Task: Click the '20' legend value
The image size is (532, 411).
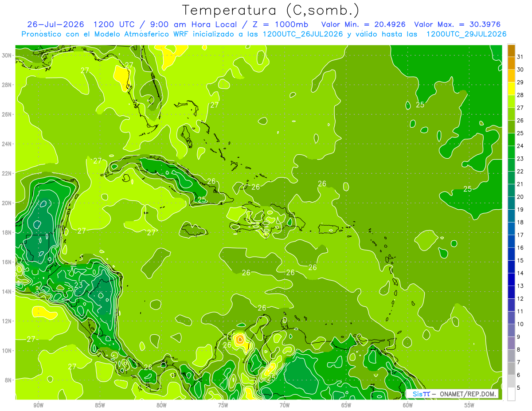Action: coord(520,197)
